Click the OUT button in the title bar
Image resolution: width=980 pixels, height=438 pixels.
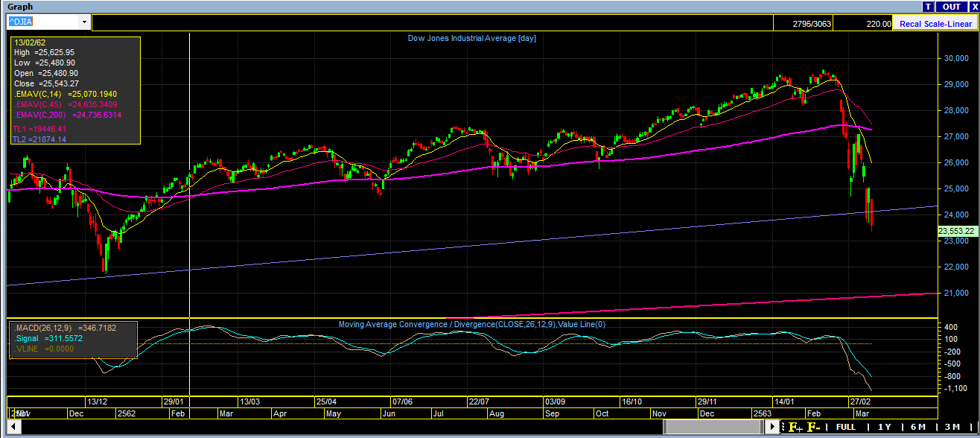pos(951,7)
